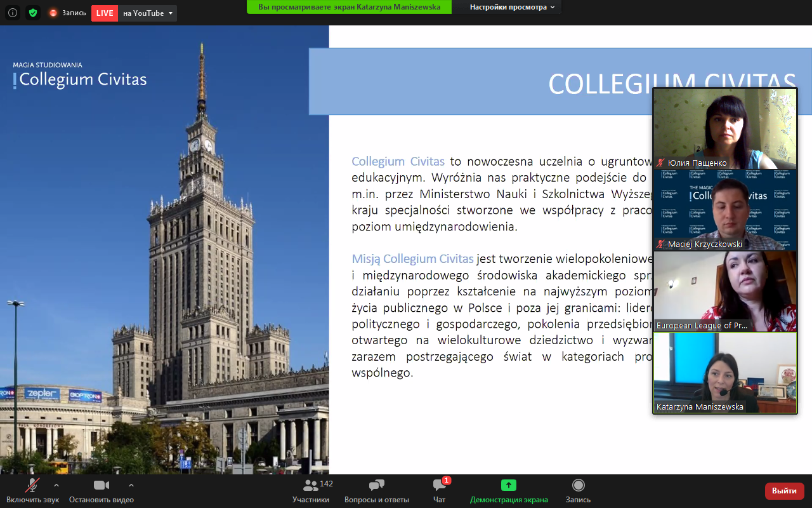Open Вопросы и ответы Q&A panel

coord(377,491)
